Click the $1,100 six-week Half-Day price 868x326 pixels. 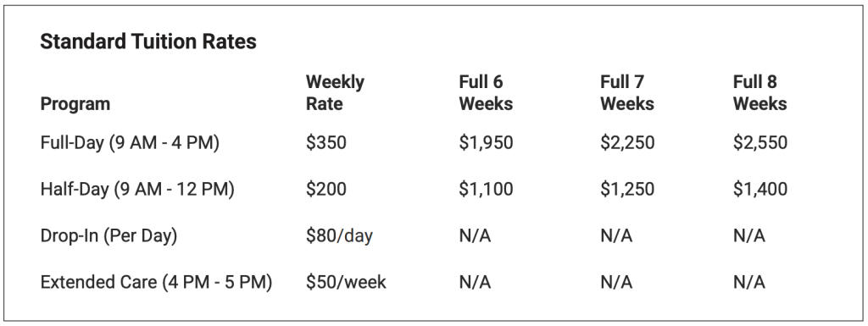[486, 190]
